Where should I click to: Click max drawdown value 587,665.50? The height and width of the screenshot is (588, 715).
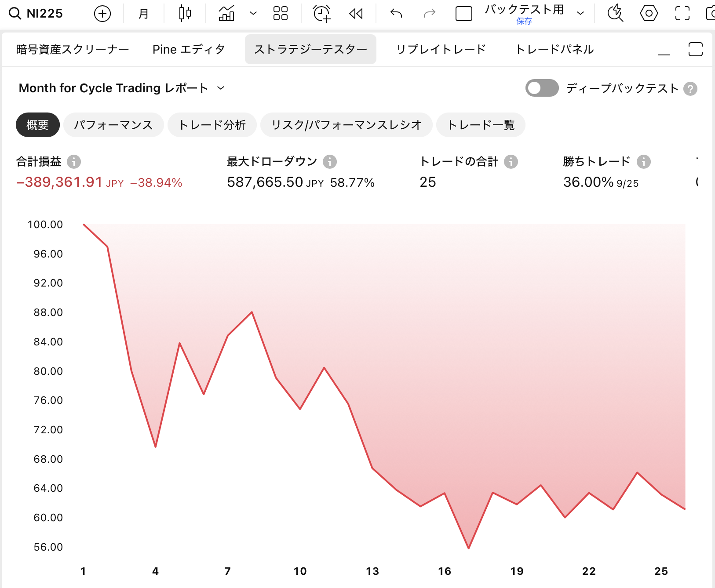(265, 182)
